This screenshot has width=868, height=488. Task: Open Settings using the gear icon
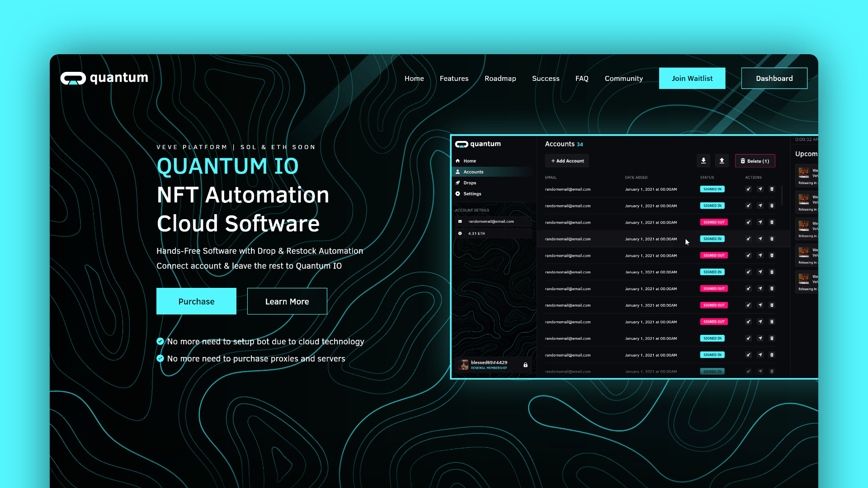[458, 193]
